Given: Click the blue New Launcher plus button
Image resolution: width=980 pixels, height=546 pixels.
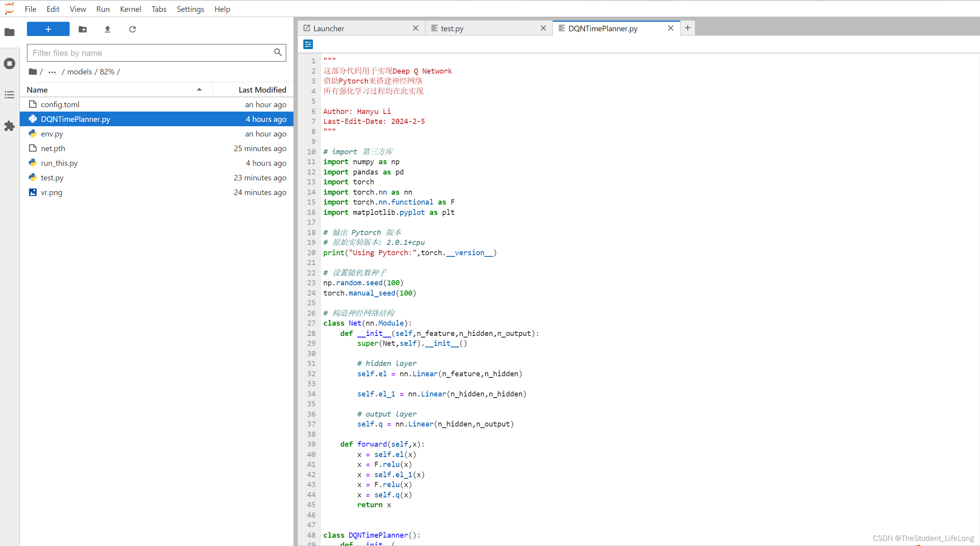Looking at the screenshot, I should click(x=48, y=29).
